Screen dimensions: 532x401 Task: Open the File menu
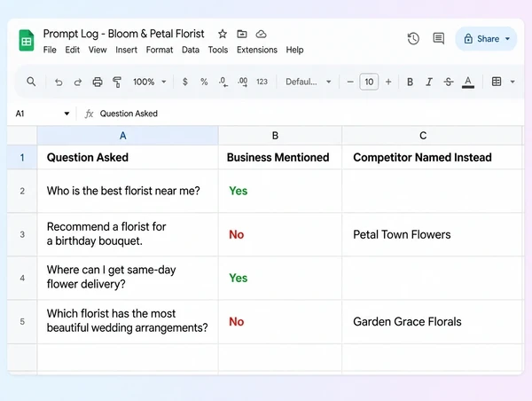click(x=50, y=50)
